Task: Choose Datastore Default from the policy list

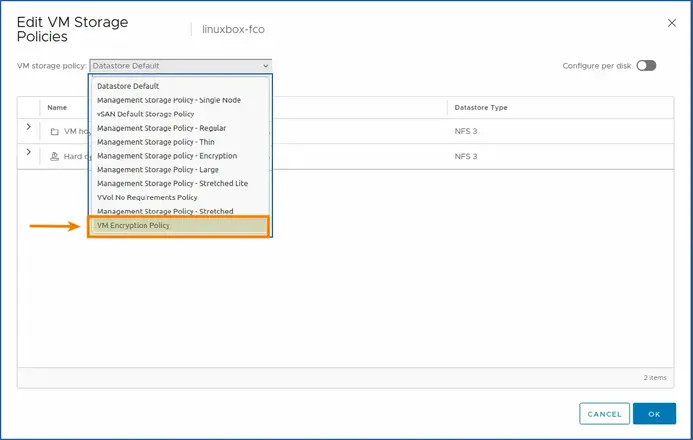Action: [x=127, y=86]
